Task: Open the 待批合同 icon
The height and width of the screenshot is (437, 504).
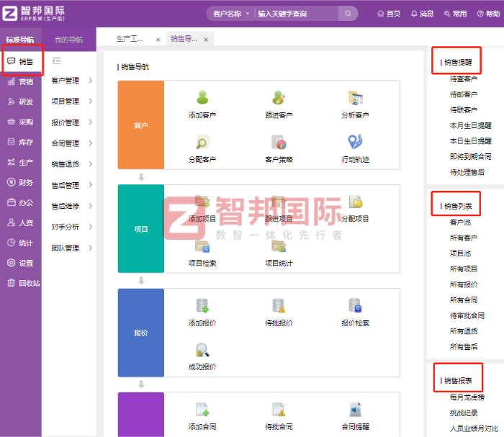Action: pos(279,410)
